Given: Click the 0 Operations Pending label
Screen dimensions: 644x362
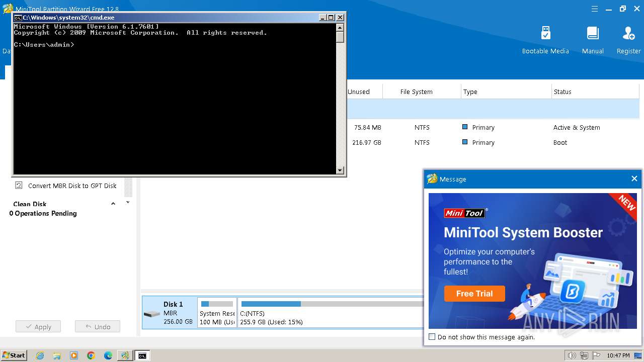Looking at the screenshot, I should [43, 213].
